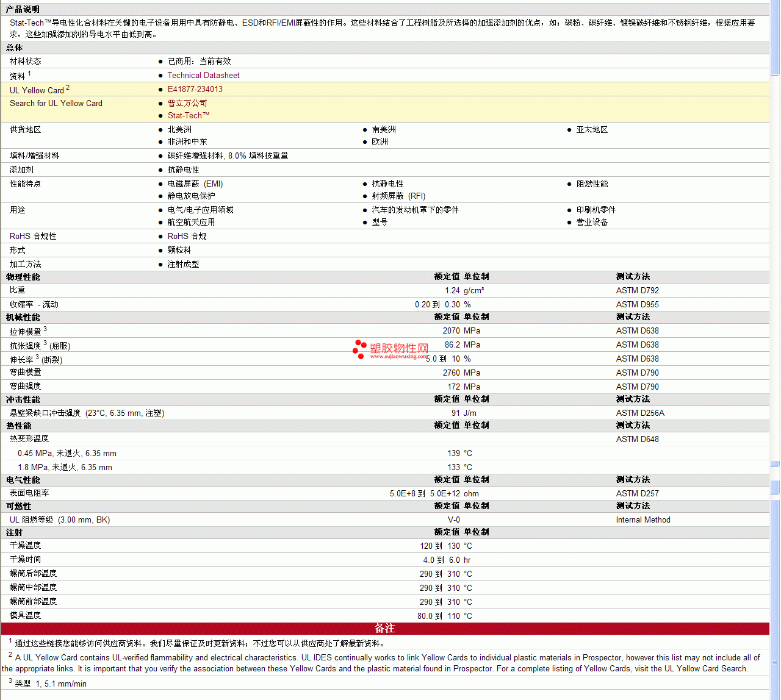Click the 螺筒中部温度 row label
781x700 pixels.
coord(34,588)
